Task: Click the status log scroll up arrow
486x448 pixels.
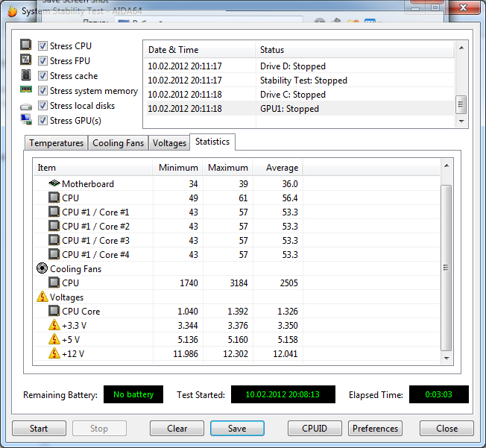Action: [x=461, y=48]
